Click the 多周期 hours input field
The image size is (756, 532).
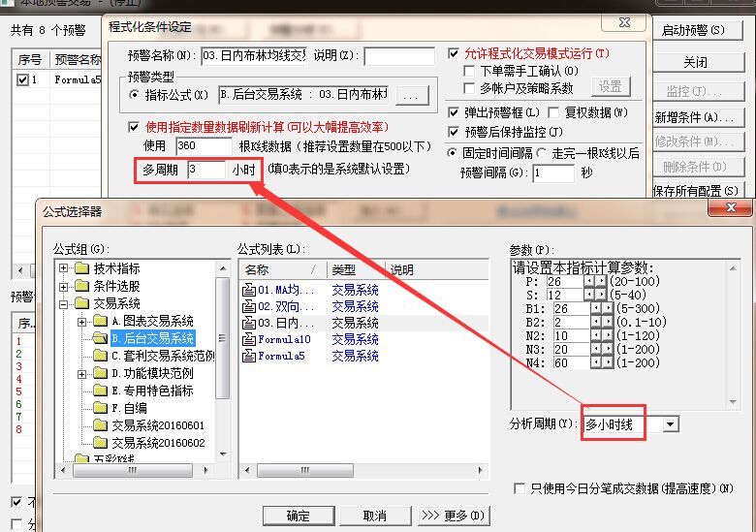coord(205,169)
